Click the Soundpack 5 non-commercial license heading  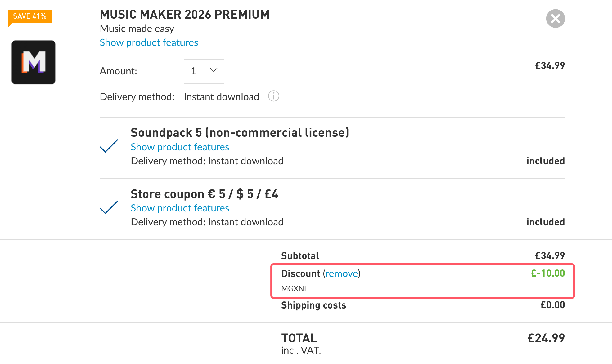point(240,133)
